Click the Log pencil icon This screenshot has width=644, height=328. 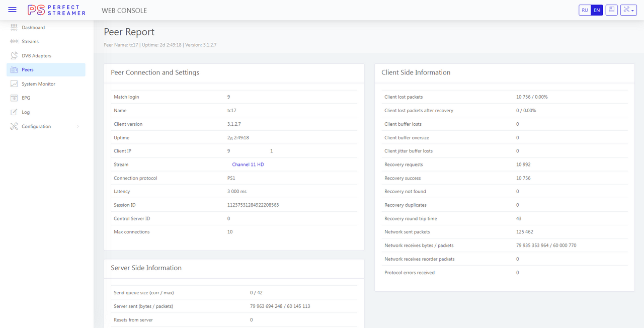14,112
